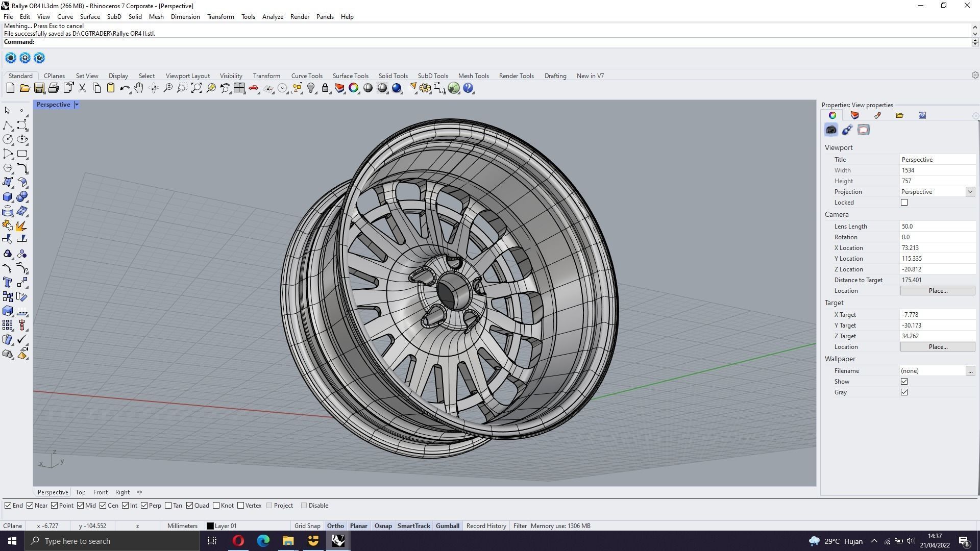Select the Rectangle tool in left sidebar

click(x=22, y=154)
